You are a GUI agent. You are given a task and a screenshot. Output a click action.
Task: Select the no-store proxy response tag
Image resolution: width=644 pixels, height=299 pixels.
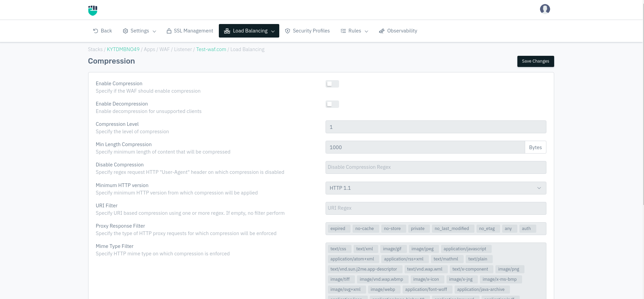click(393, 229)
